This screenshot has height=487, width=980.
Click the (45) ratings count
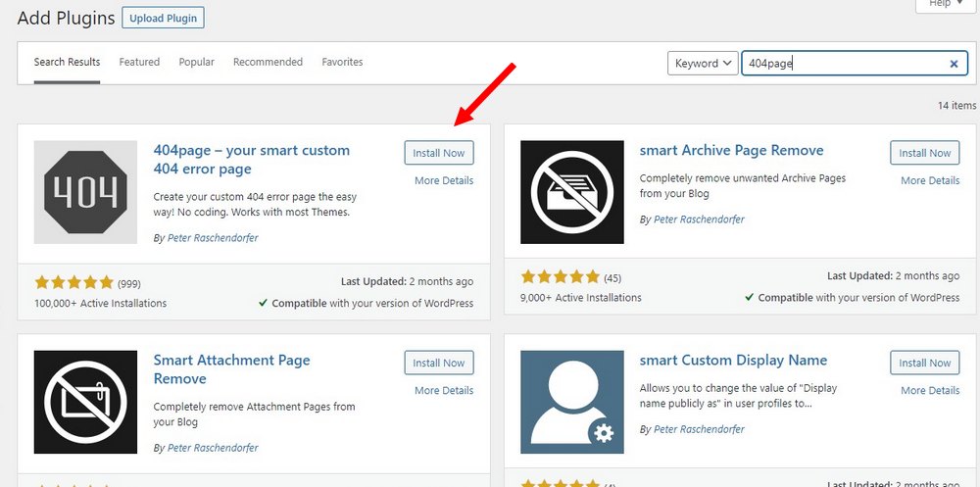[612, 278]
